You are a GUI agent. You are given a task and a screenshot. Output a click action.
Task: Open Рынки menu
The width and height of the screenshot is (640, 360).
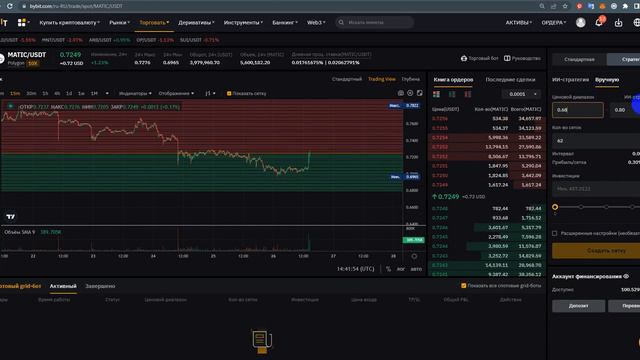119,23
